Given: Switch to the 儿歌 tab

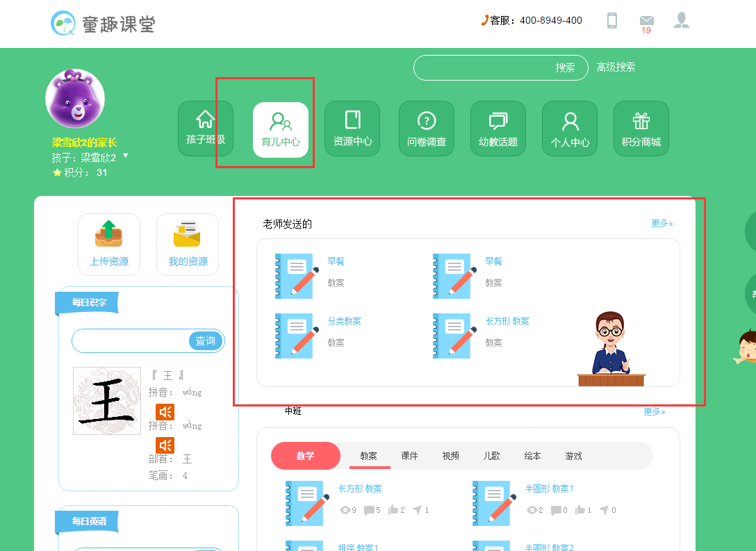Looking at the screenshot, I should tap(492, 456).
